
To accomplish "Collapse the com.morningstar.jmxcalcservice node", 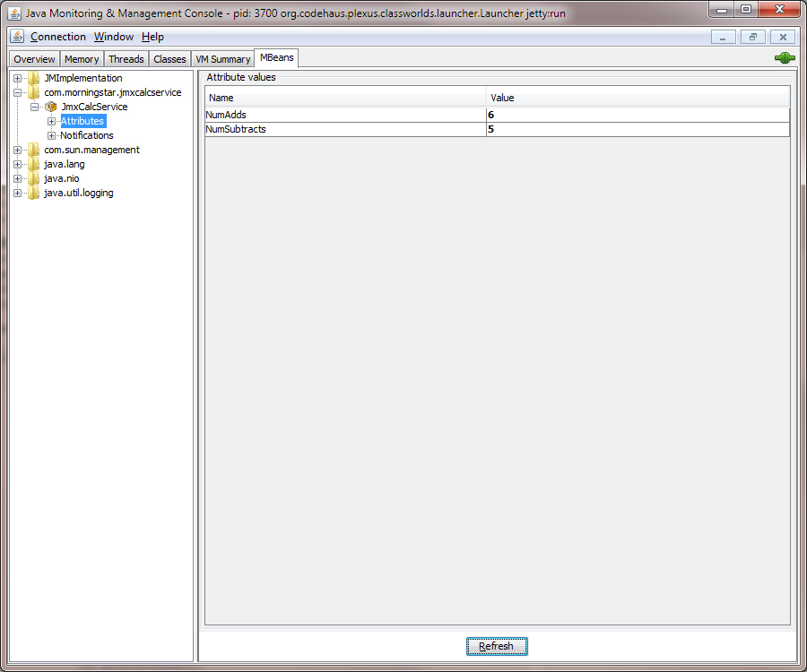I will point(18,92).
